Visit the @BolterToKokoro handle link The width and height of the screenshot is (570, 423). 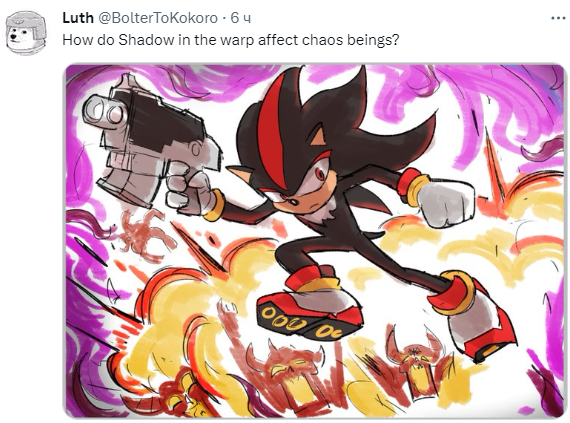[x=158, y=18]
